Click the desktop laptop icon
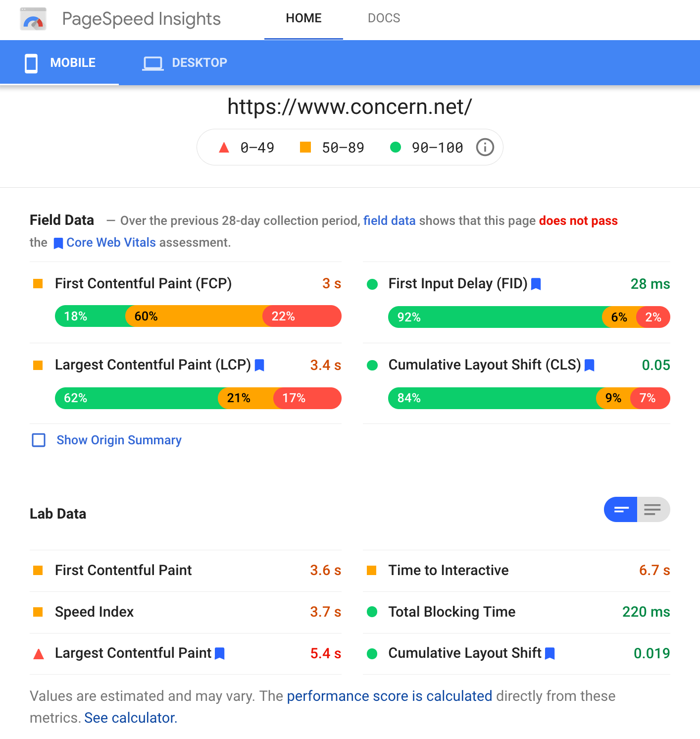The height and width of the screenshot is (739, 700). point(152,63)
